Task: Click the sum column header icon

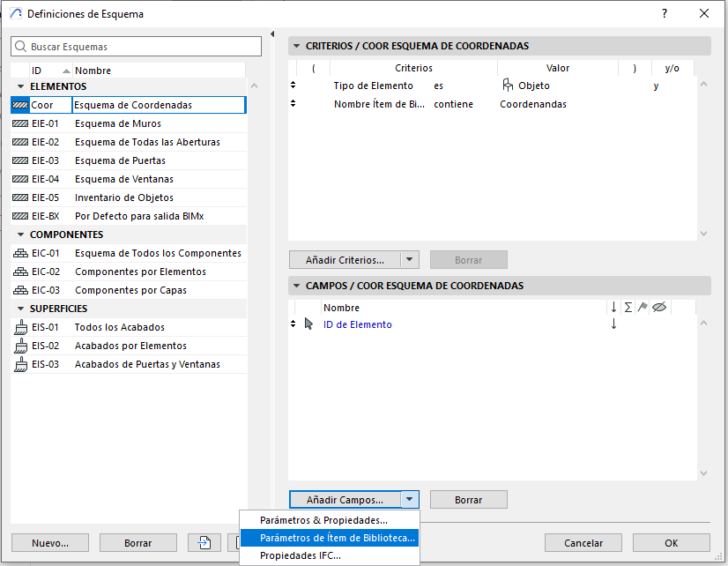Action: (x=628, y=308)
